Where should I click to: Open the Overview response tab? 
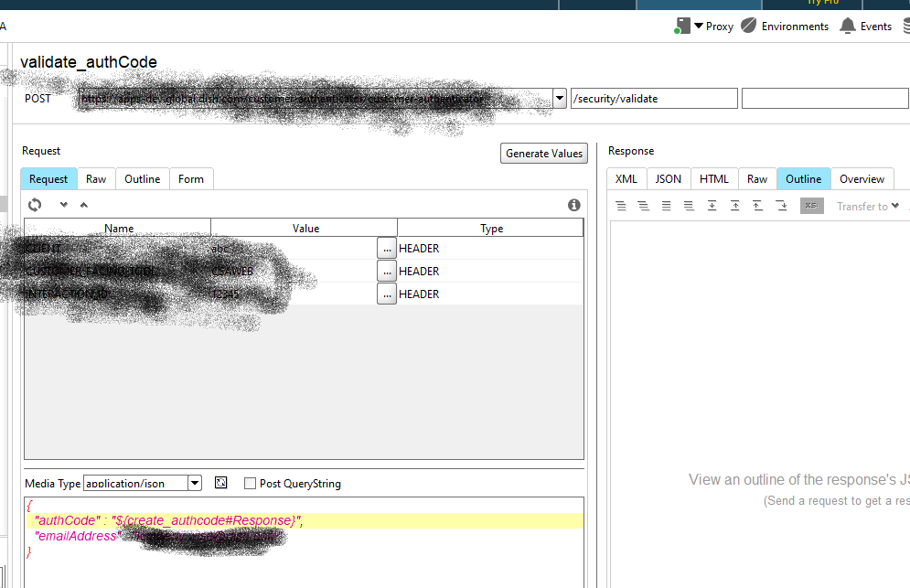coord(862,179)
